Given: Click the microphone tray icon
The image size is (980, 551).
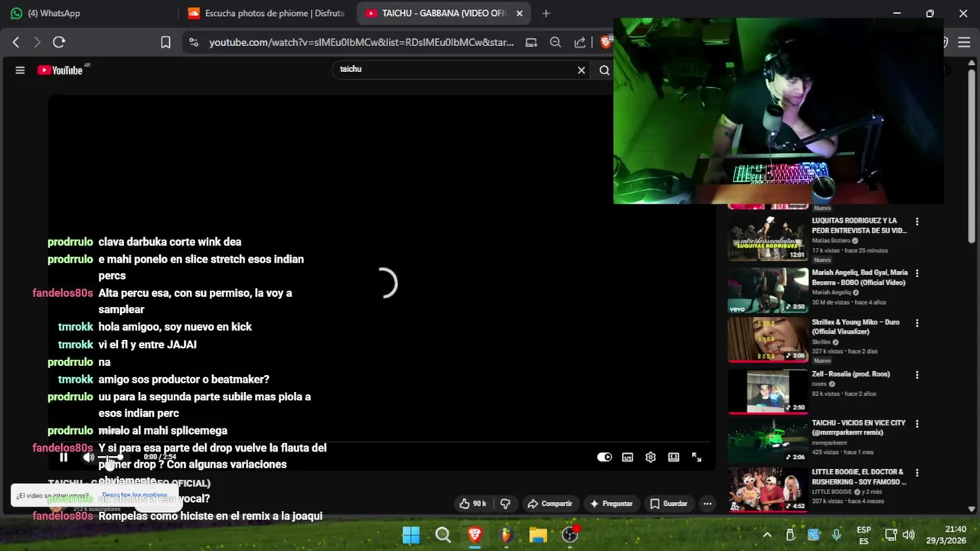Looking at the screenshot, I should pyautogui.click(x=836, y=535).
